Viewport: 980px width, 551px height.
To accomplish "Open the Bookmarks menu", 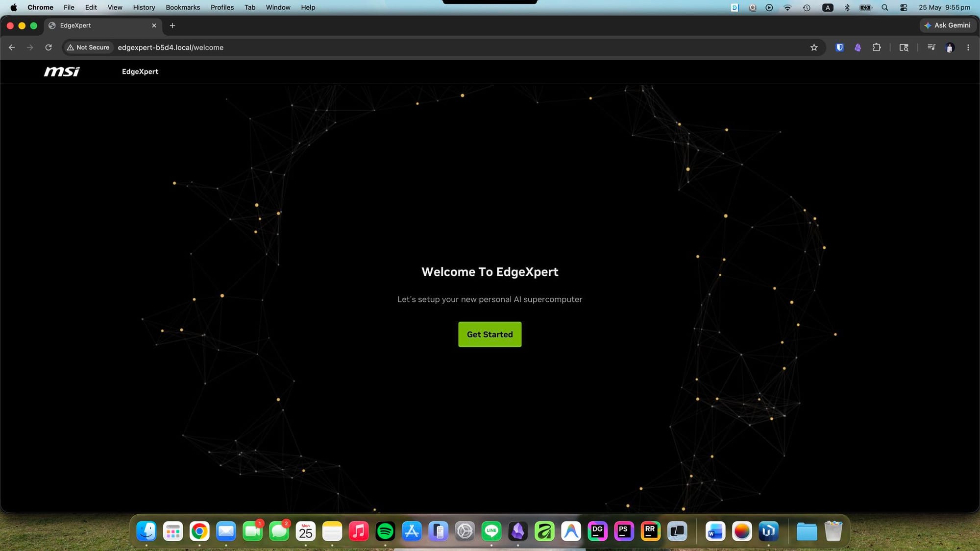I will click(x=183, y=7).
